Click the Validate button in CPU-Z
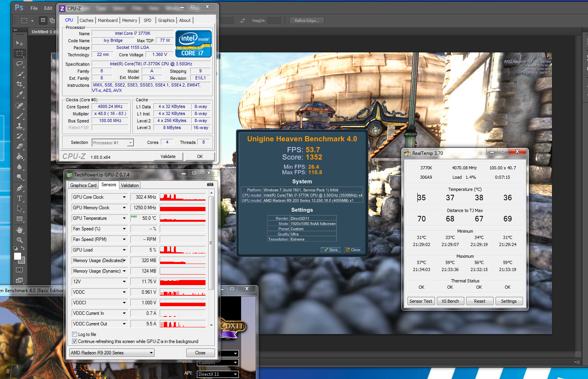Image resolution: width=588 pixels, height=379 pixels. click(168, 156)
